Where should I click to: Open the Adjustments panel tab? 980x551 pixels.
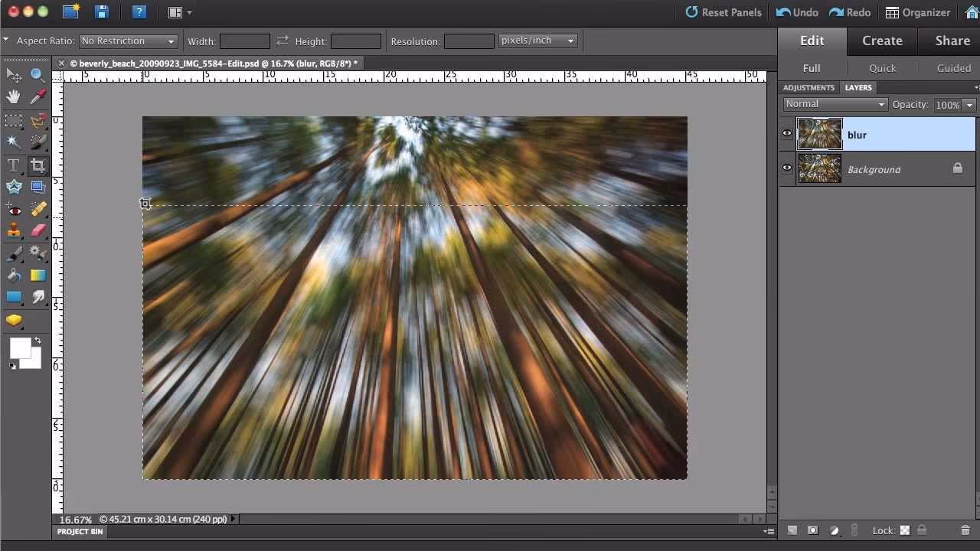(x=808, y=87)
